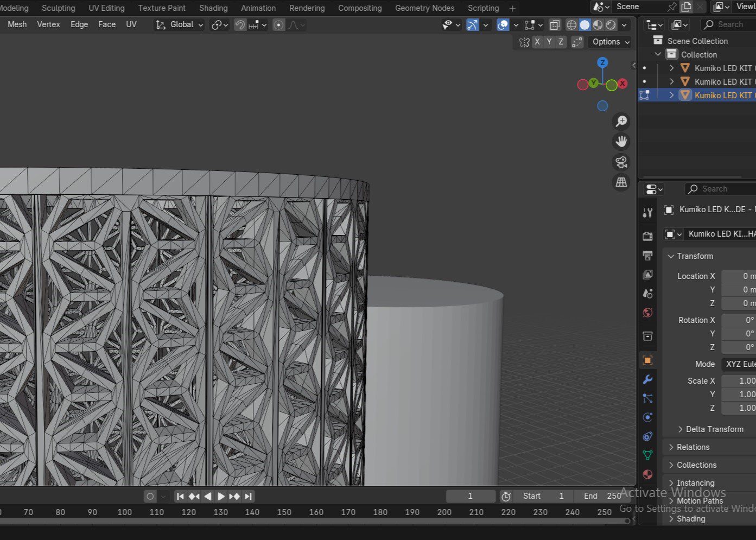Enable X axis mirror toggle
Image resolution: width=756 pixels, height=540 pixels.
537,42
